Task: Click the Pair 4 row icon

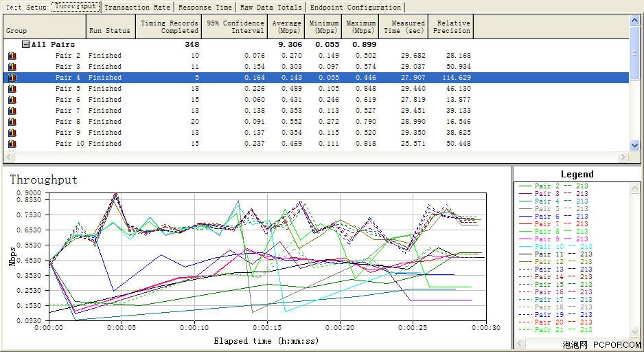Action: pos(12,78)
